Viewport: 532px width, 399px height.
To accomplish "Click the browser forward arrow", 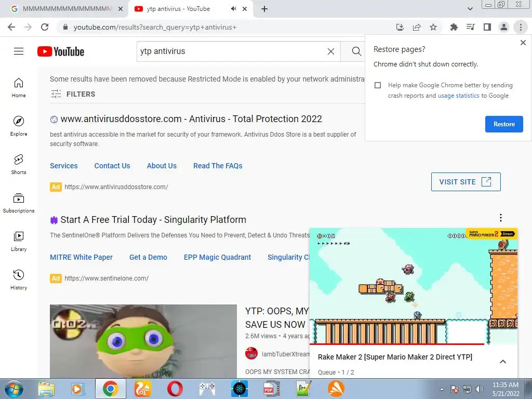I will point(28,27).
